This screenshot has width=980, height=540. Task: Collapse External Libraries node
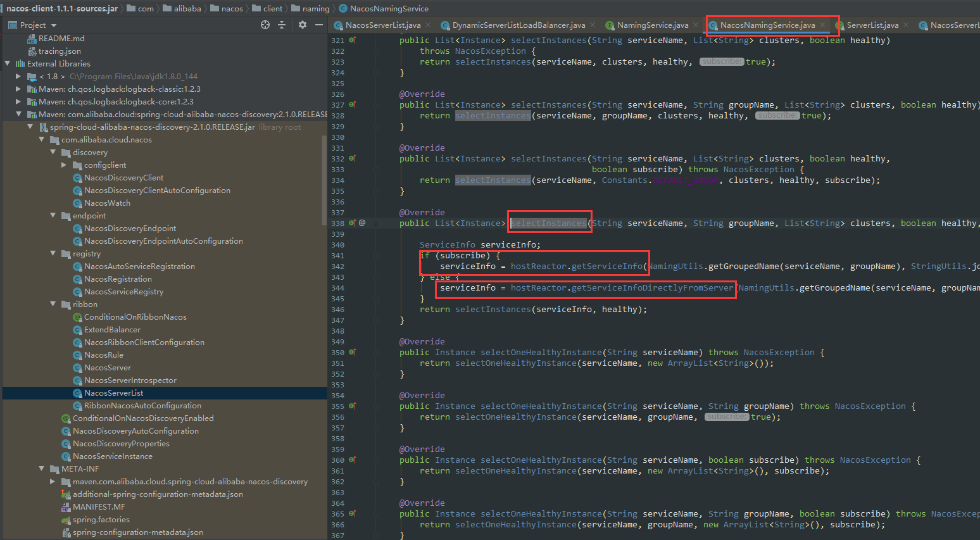(8, 63)
